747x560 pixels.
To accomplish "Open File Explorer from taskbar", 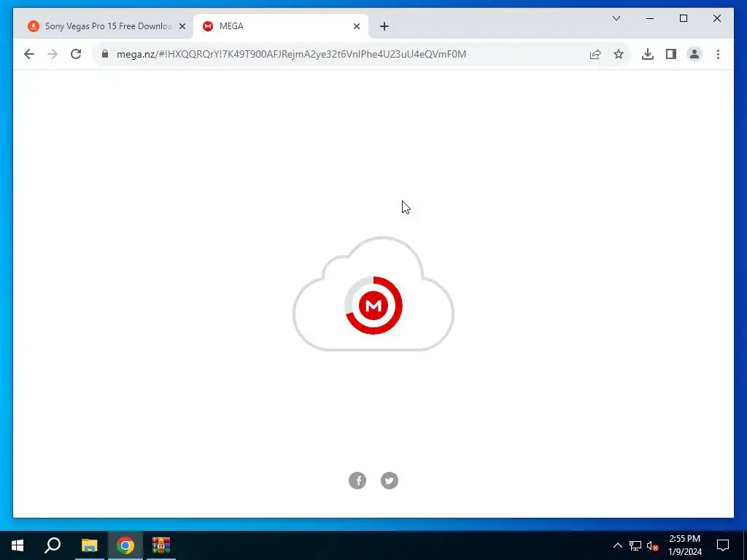I will (x=89, y=545).
